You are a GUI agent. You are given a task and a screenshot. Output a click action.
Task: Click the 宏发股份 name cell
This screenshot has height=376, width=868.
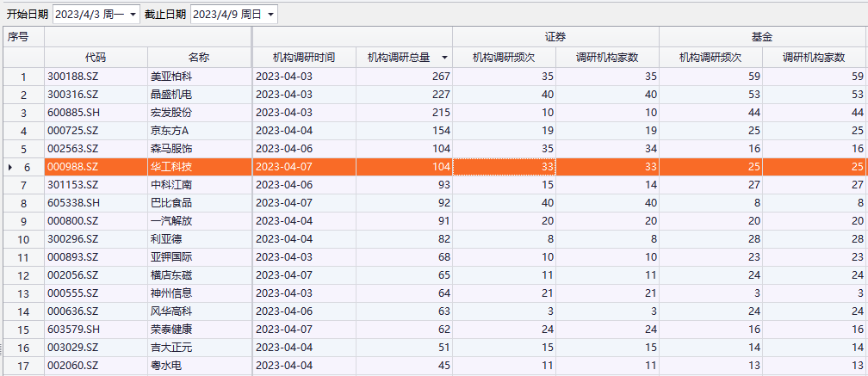[170, 113]
